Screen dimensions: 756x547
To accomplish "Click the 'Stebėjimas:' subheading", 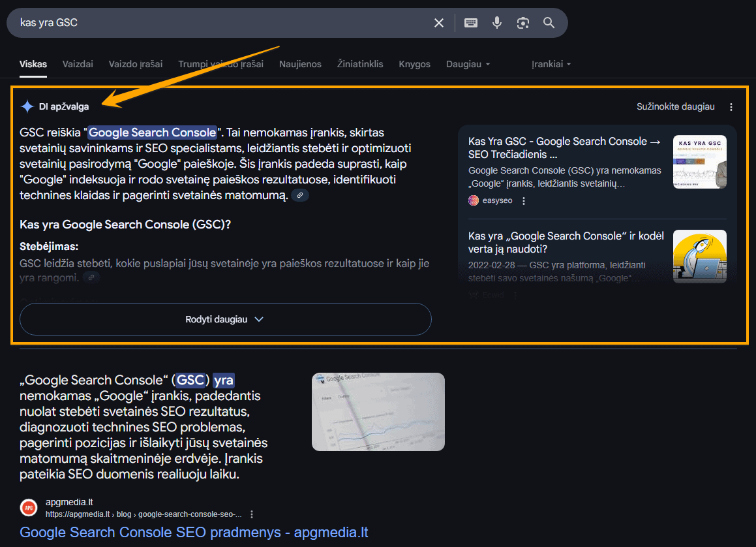I will [49, 247].
